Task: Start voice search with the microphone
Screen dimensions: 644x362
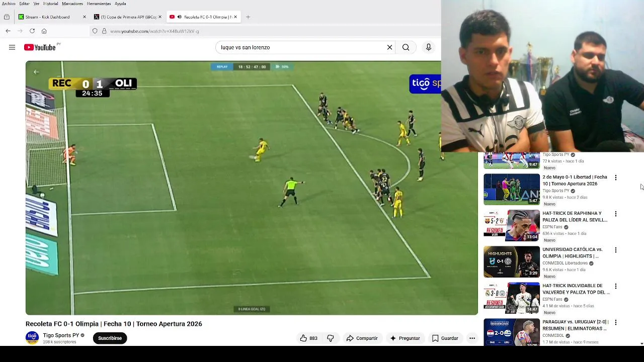Action: [429, 47]
